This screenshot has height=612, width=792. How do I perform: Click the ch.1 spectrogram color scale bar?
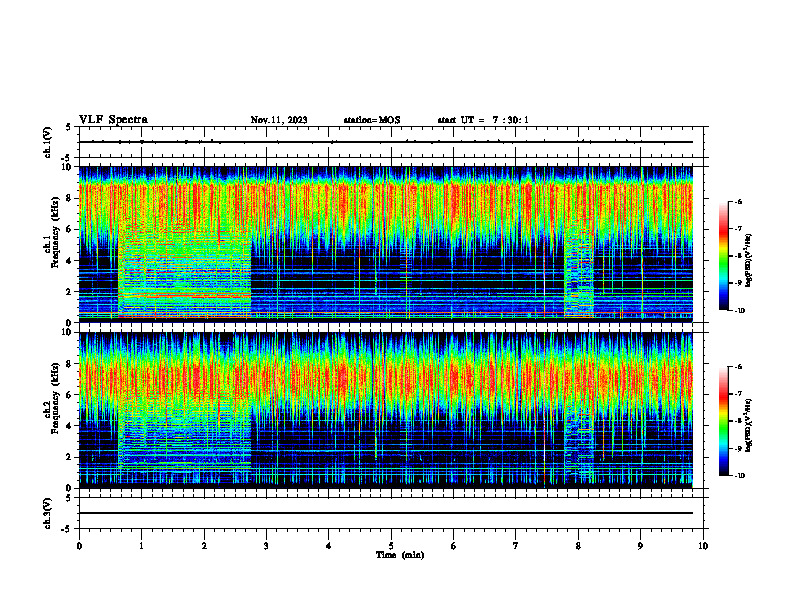[724, 256]
